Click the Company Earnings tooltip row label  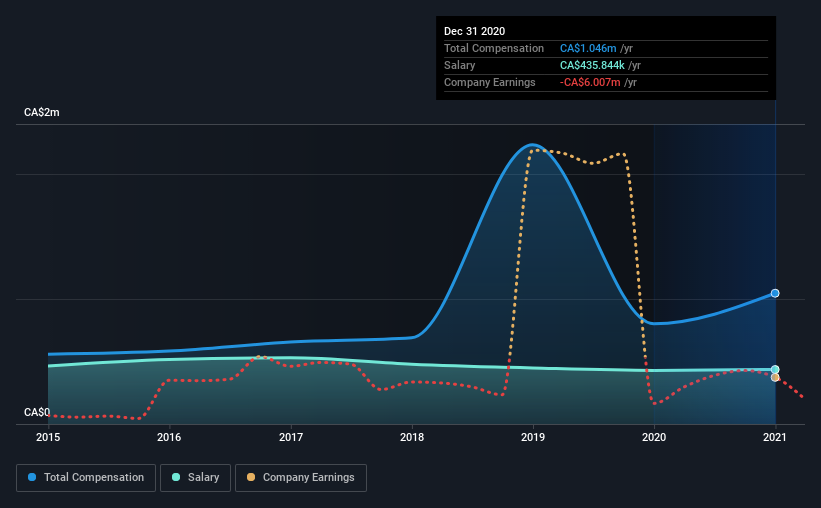[490, 82]
